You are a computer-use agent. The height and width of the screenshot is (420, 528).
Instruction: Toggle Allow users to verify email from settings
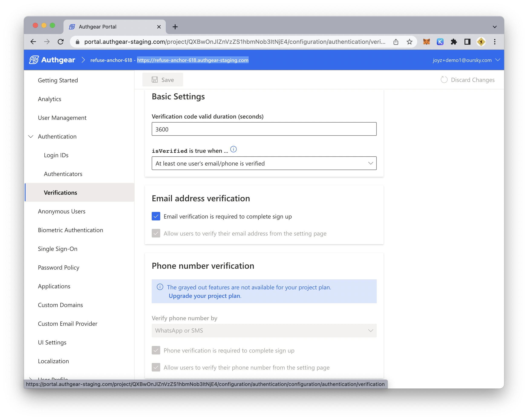(156, 233)
